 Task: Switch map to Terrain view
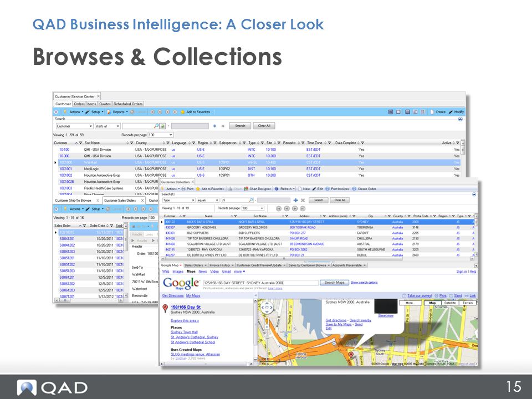(x=468, y=303)
